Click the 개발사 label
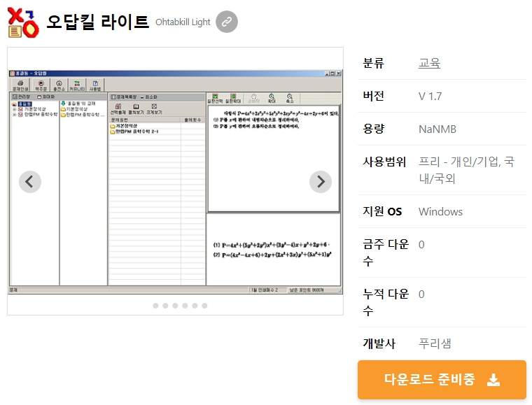This screenshot has width=532, height=405. (x=379, y=343)
